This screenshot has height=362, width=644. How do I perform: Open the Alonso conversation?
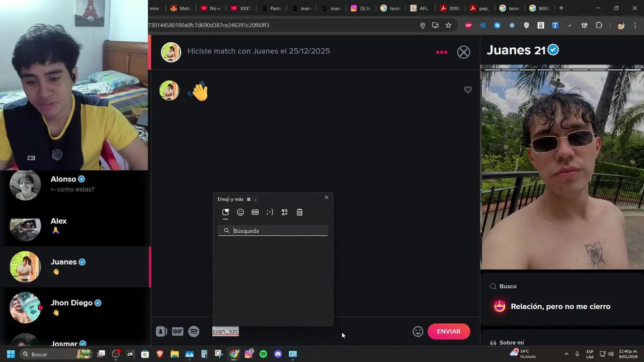pos(74,185)
